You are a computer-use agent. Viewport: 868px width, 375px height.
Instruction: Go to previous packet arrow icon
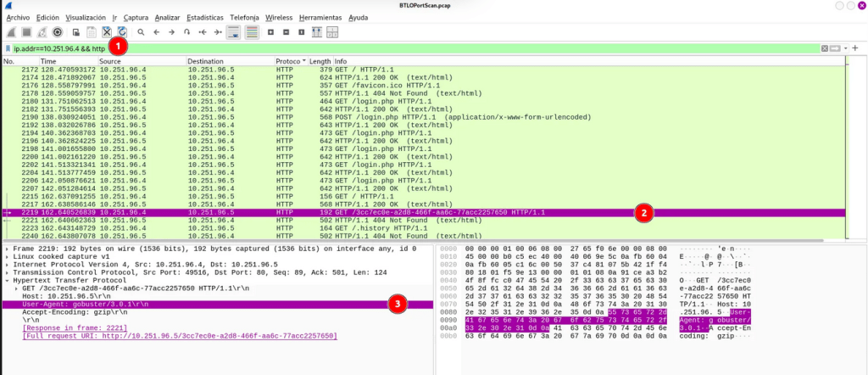[x=158, y=31]
